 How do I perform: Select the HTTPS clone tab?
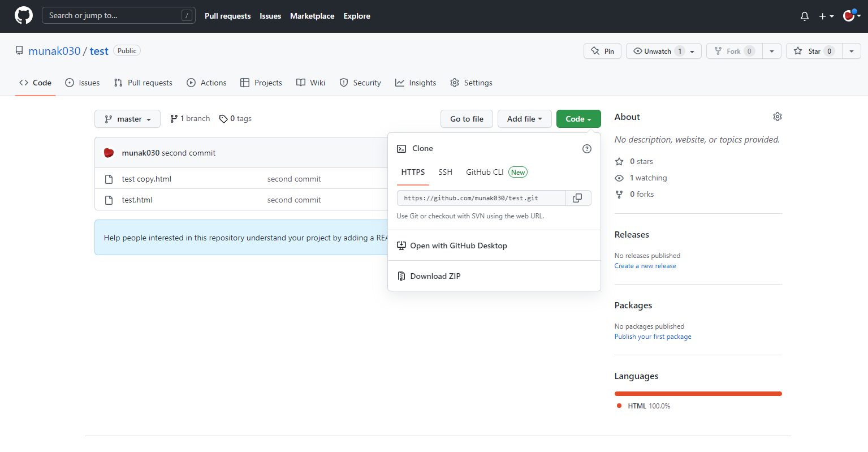[413, 173]
